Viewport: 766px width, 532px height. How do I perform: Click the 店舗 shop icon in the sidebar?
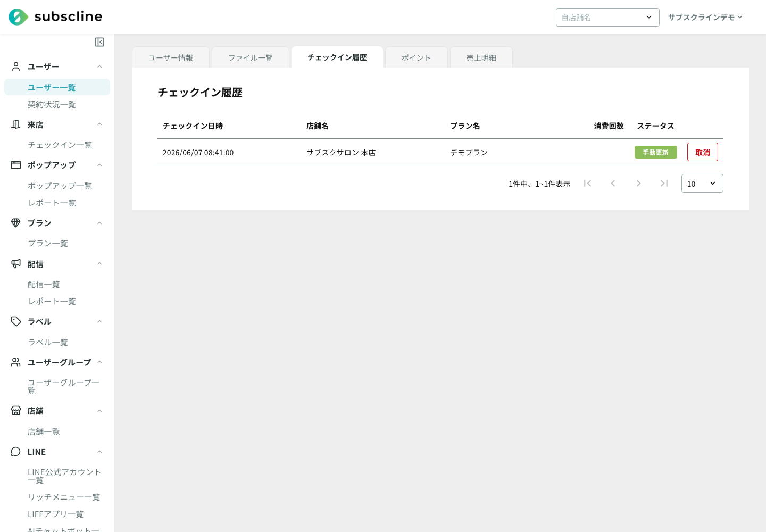[x=16, y=411]
